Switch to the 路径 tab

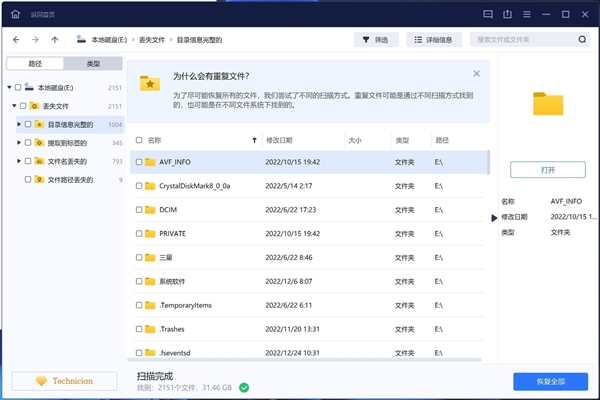click(35, 63)
